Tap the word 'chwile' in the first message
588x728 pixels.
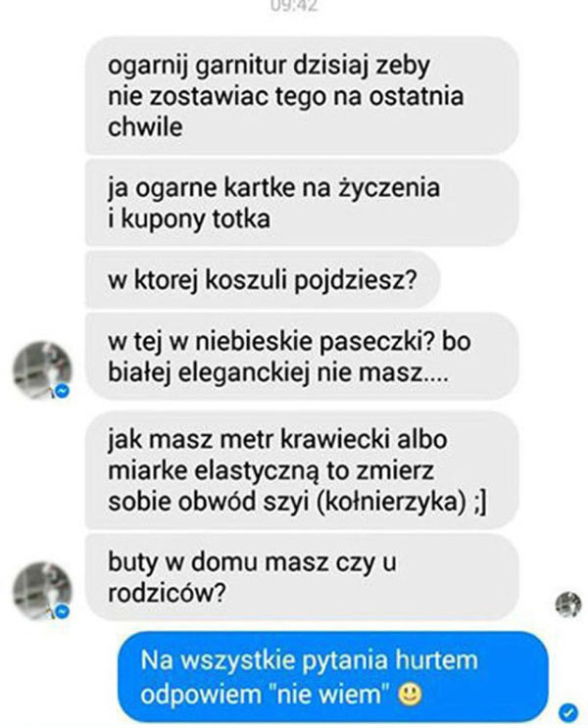click(x=145, y=126)
